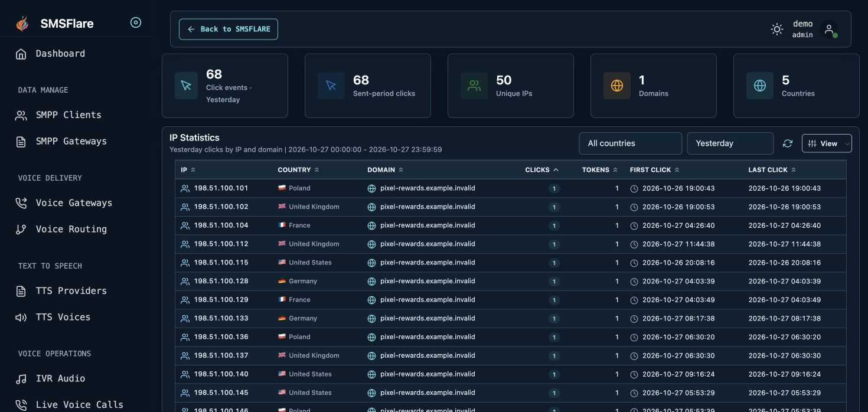868x412 pixels.
Task: Toggle light theme with sun icon
Action: 777,29
